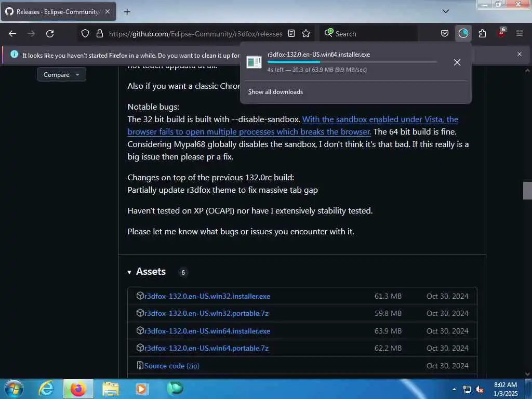Close the Releases Eclipse-Community tab
Image resolution: width=532 pixels, height=399 pixels.
click(x=108, y=11)
